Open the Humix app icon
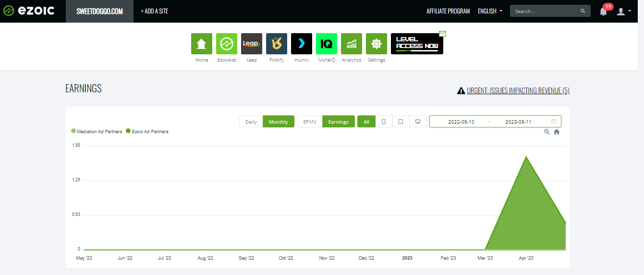Image resolution: width=644 pixels, height=275 pixels. tap(302, 44)
